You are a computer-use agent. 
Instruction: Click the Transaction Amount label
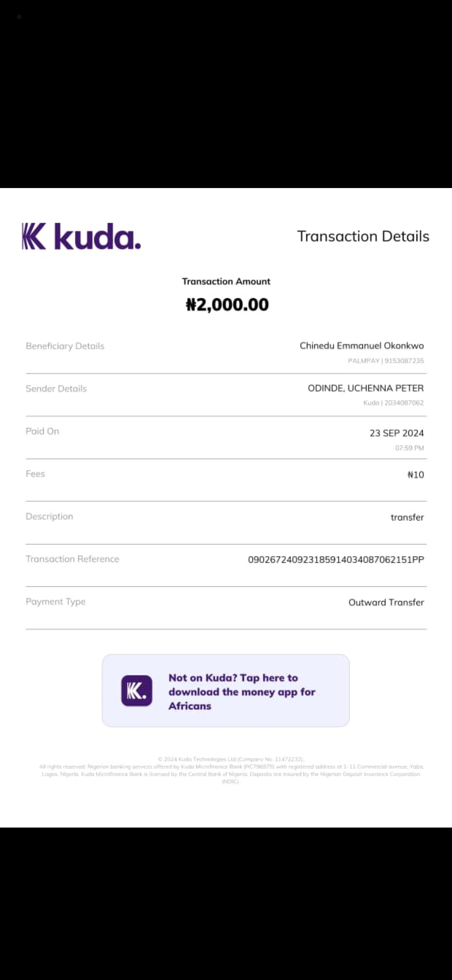tap(226, 281)
